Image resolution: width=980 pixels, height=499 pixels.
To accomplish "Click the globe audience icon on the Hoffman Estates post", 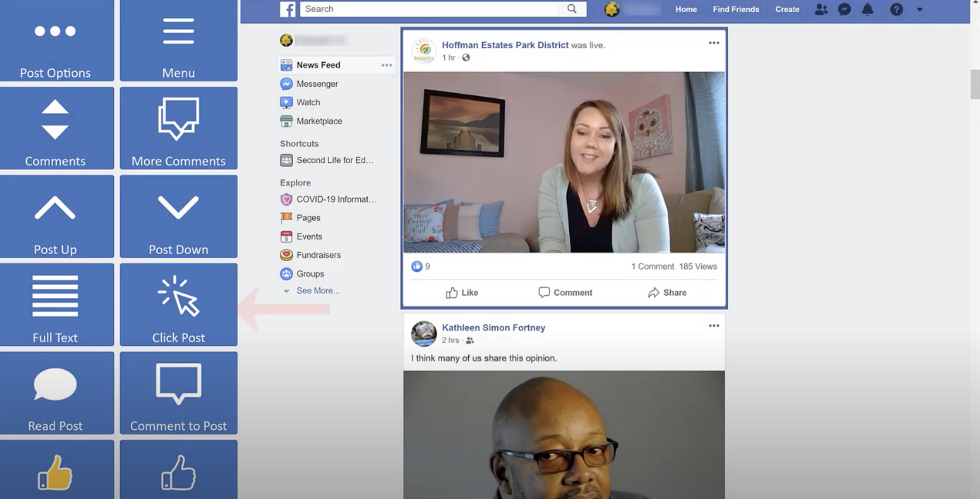I will [466, 57].
